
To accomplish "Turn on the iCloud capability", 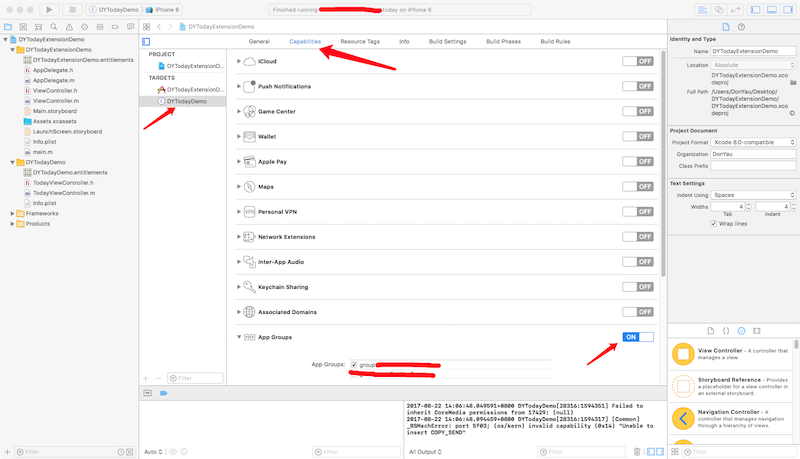I will click(638, 61).
